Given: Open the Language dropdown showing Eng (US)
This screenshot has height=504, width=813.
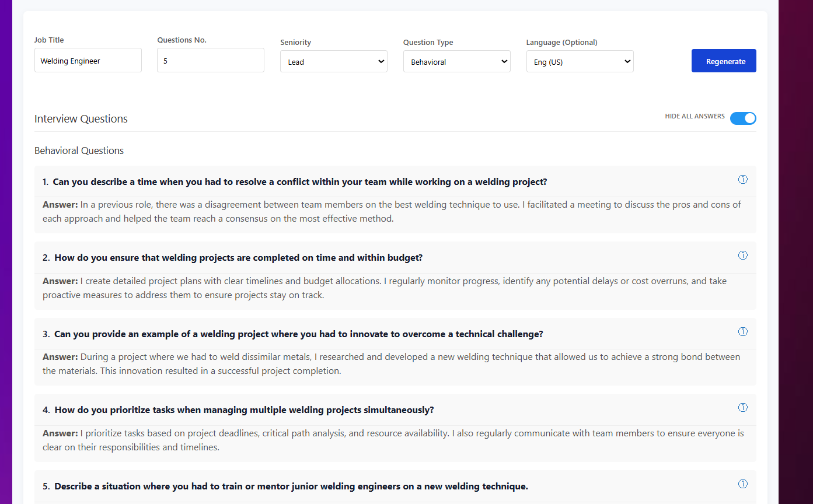Looking at the screenshot, I should coord(580,61).
